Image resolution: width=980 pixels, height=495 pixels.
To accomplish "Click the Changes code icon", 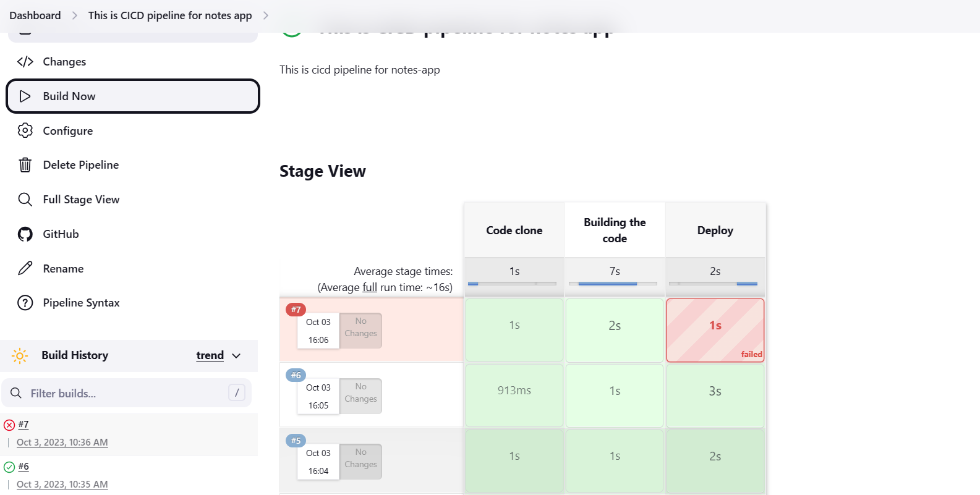I will coord(25,62).
